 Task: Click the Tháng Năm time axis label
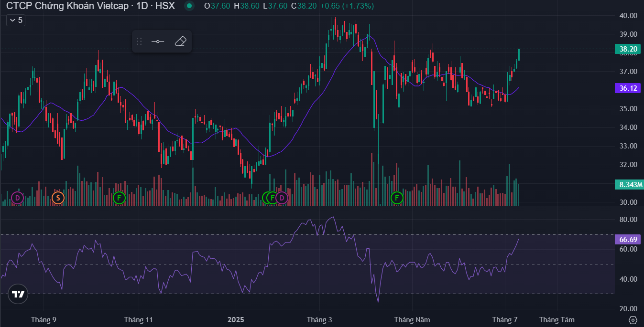click(412, 320)
